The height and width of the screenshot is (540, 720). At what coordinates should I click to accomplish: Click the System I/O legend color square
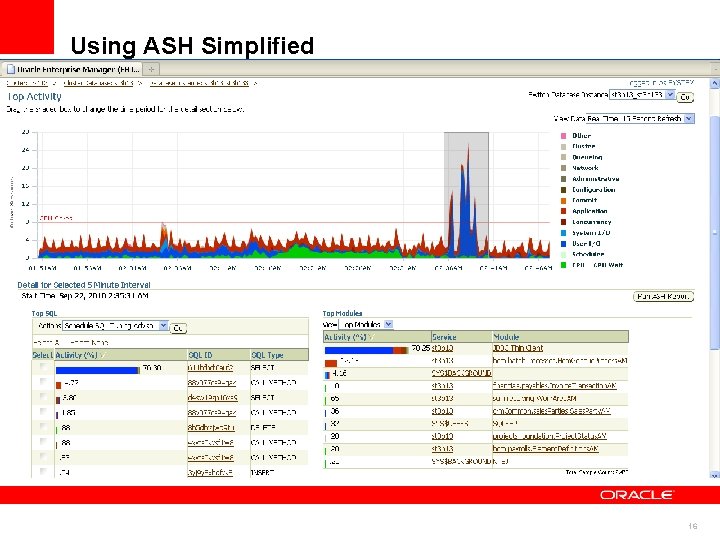click(563, 233)
